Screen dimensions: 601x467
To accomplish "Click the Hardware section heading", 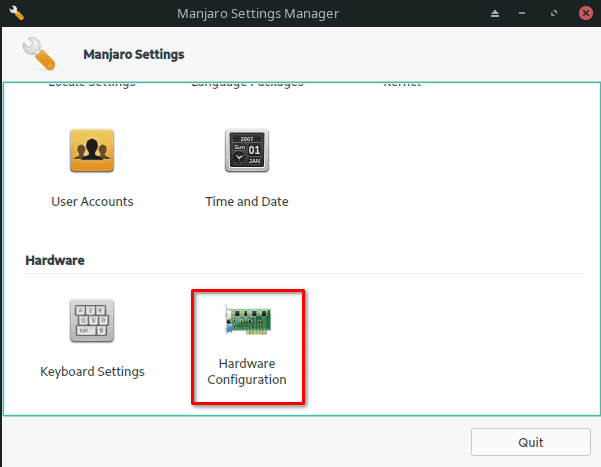I will pyautogui.click(x=55, y=260).
